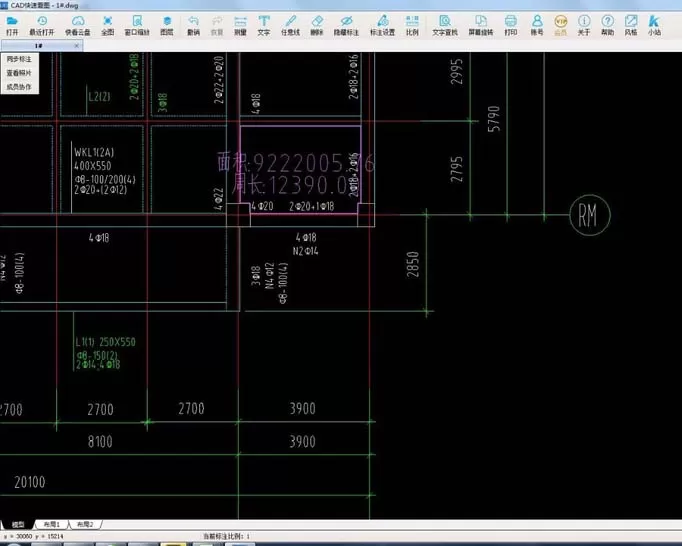The width and height of the screenshot is (682, 546).
Task: Click the L2(2) beam label
Action: [99, 97]
